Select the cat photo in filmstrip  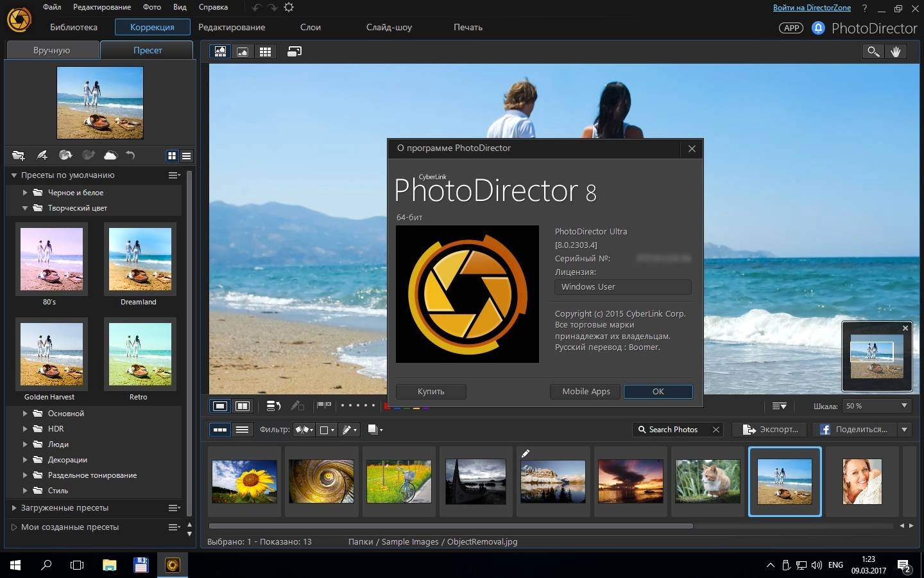(x=708, y=482)
